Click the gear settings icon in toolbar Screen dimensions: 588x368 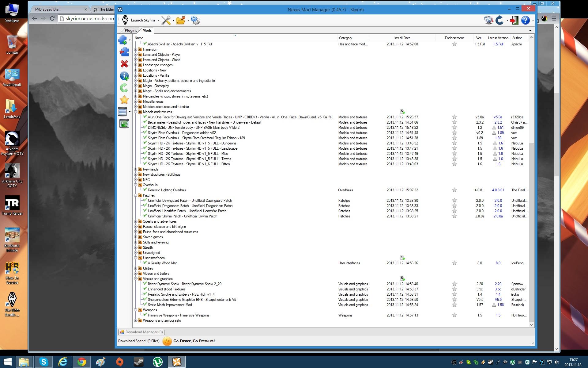[x=195, y=20]
